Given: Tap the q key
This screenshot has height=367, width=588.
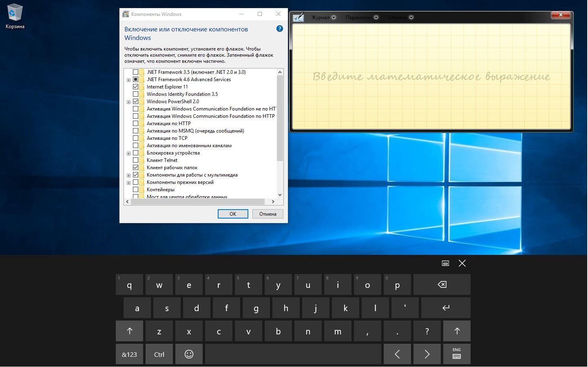Looking at the screenshot, I should tap(129, 285).
